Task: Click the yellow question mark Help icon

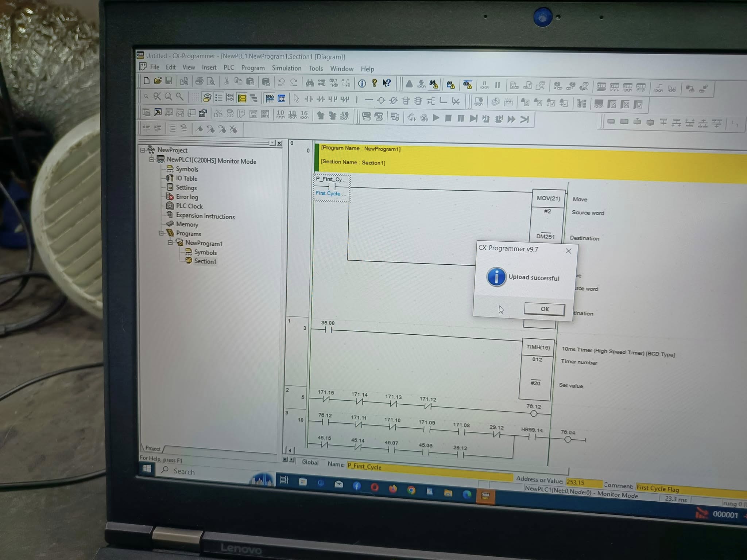Action: tap(374, 83)
